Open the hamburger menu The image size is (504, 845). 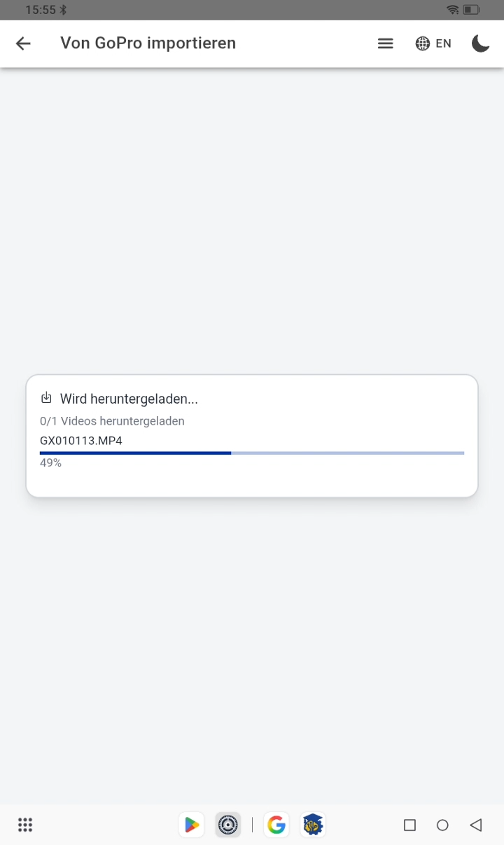tap(385, 43)
